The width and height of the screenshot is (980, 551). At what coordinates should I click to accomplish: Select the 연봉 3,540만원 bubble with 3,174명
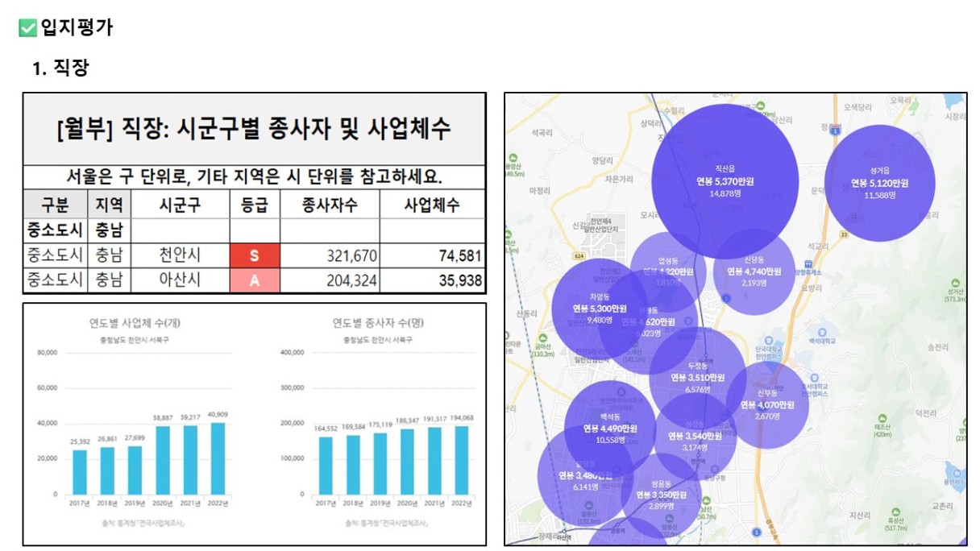coord(695,437)
